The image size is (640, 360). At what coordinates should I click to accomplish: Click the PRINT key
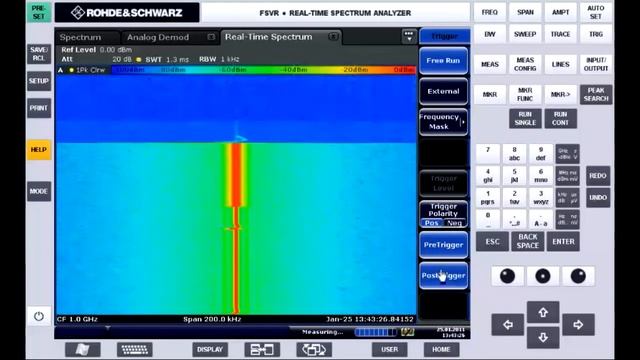pos(39,108)
